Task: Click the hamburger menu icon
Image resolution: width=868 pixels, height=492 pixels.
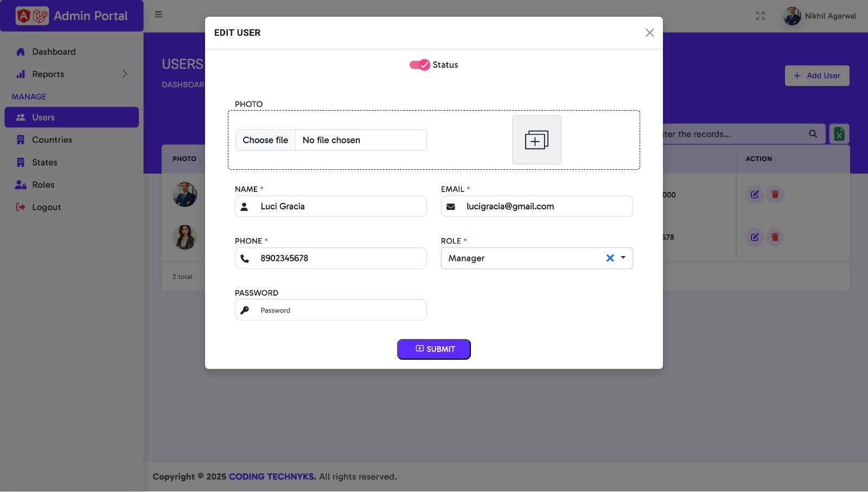Action: [158, 15]
